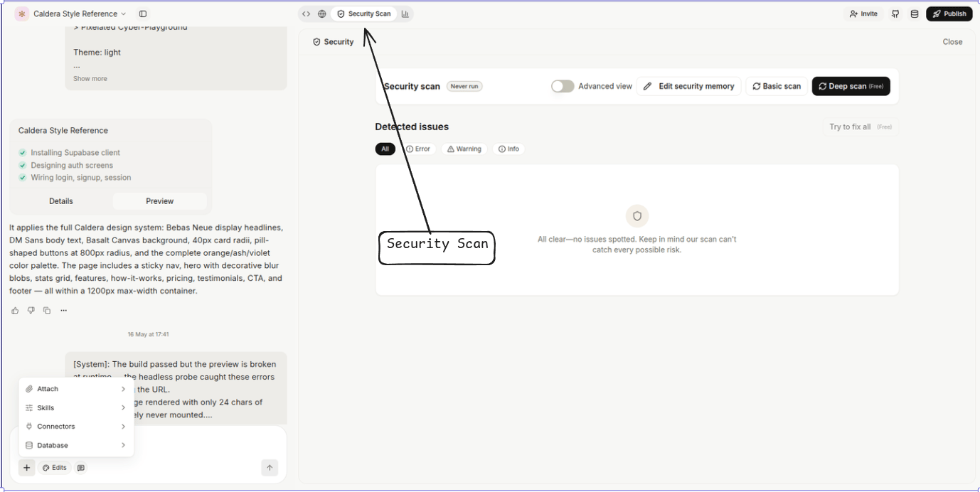Open the database icon in header
The image size is (980, 492).
pyautogui.click(x=915, y=14)
